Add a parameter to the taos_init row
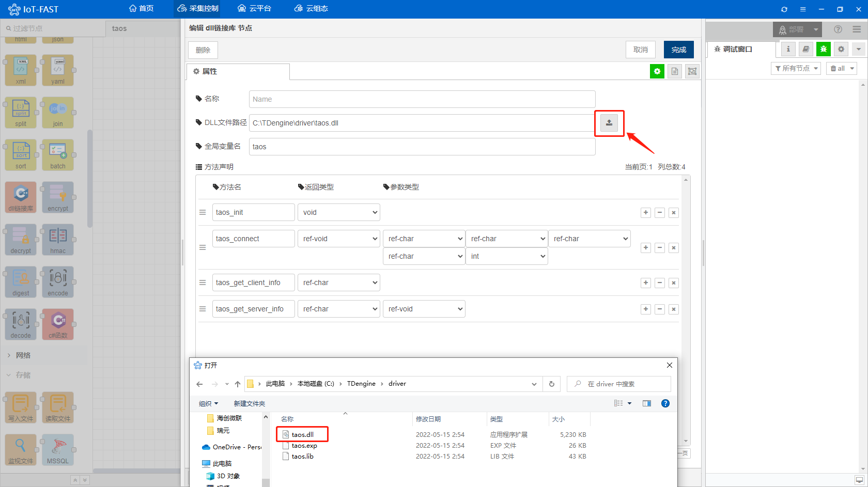This screenshot has height=487, width=868. click(646, 213)
